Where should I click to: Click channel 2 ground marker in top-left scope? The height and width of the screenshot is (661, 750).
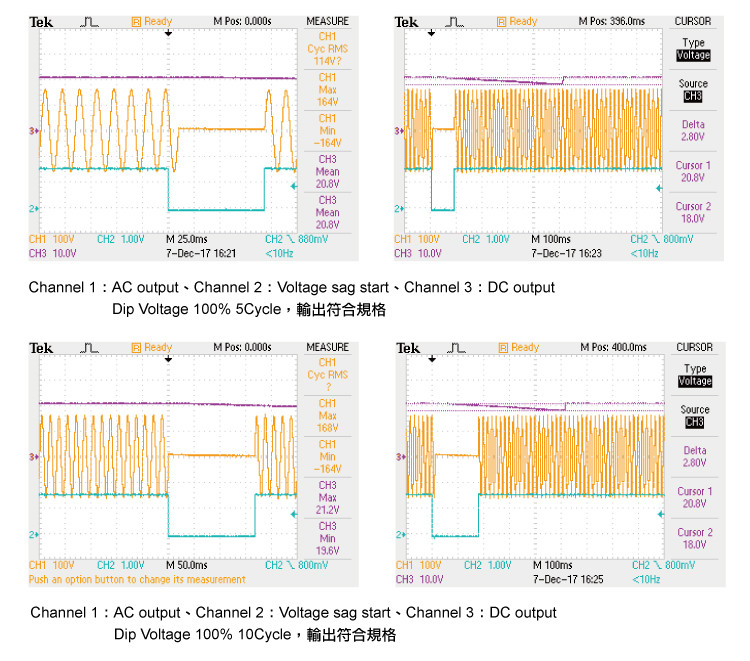coord(33,208)
